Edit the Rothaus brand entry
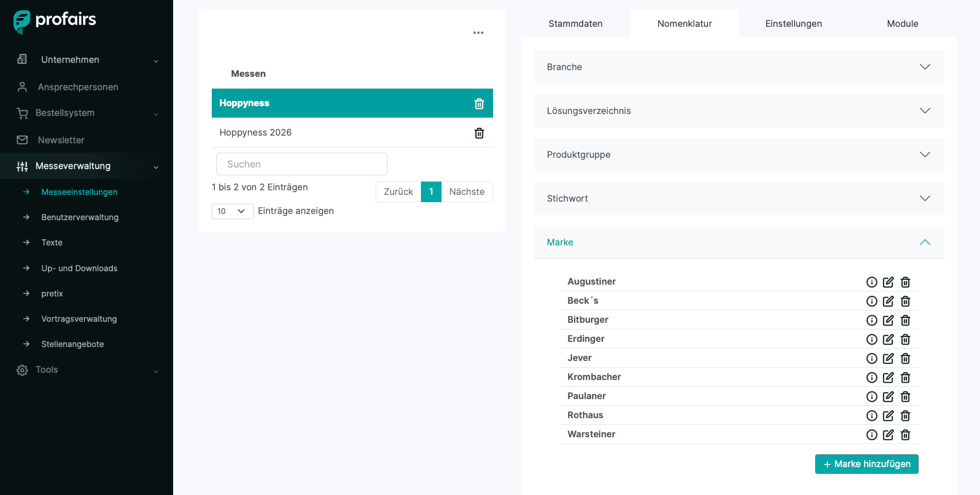This screenshot has width=980, height=495. click(x=888, y=416)
